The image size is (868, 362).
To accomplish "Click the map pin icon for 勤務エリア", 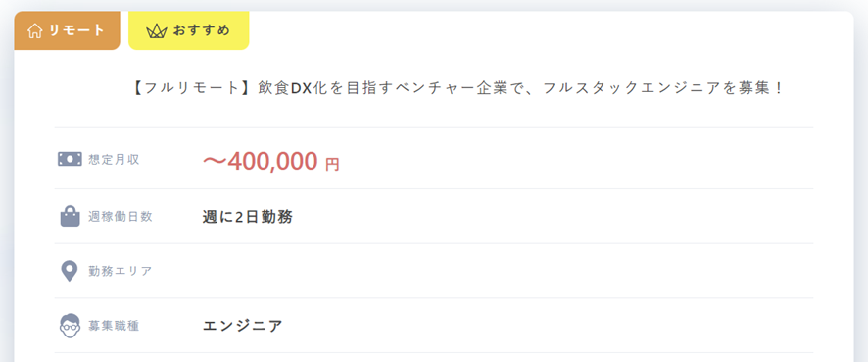I will point(69,271).
